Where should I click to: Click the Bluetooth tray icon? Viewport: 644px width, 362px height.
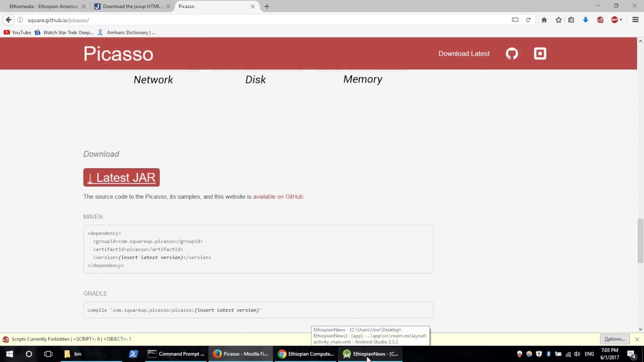coord(548,354)
